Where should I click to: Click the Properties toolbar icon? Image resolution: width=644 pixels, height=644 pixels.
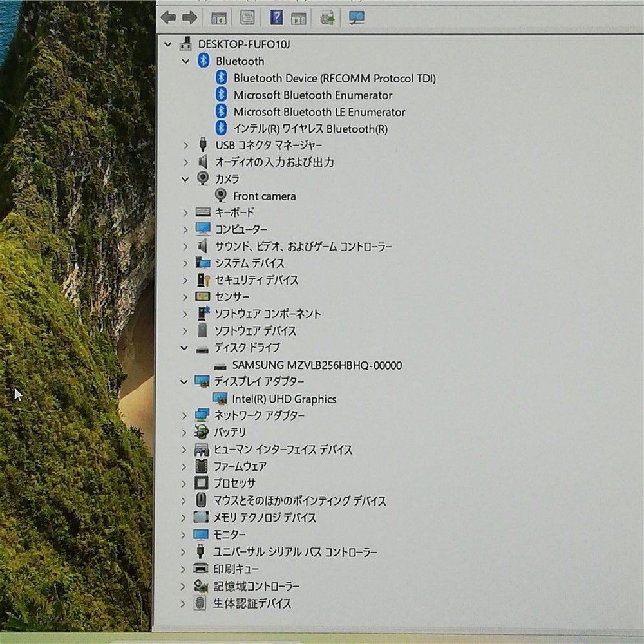pyautogui.click(x=247, y=17)
